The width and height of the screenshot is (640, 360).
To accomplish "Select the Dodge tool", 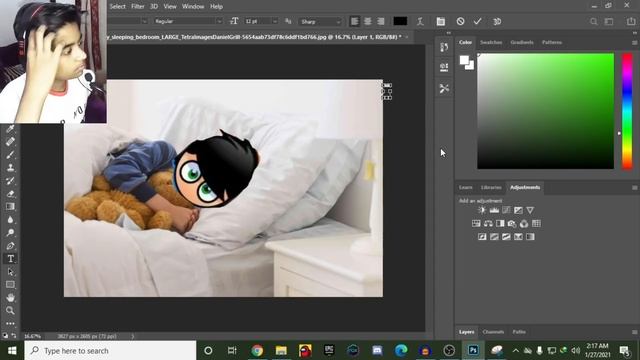I will tap(10, 233).
